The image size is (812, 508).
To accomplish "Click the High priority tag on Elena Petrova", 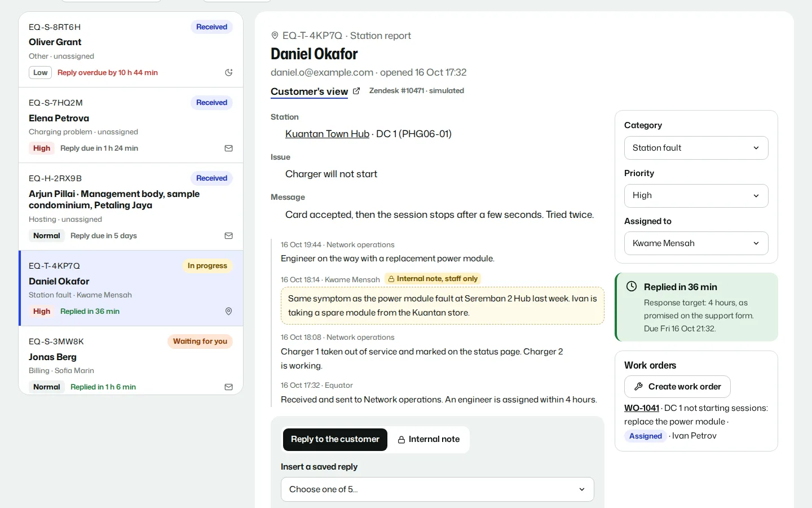I will (42, 148).
